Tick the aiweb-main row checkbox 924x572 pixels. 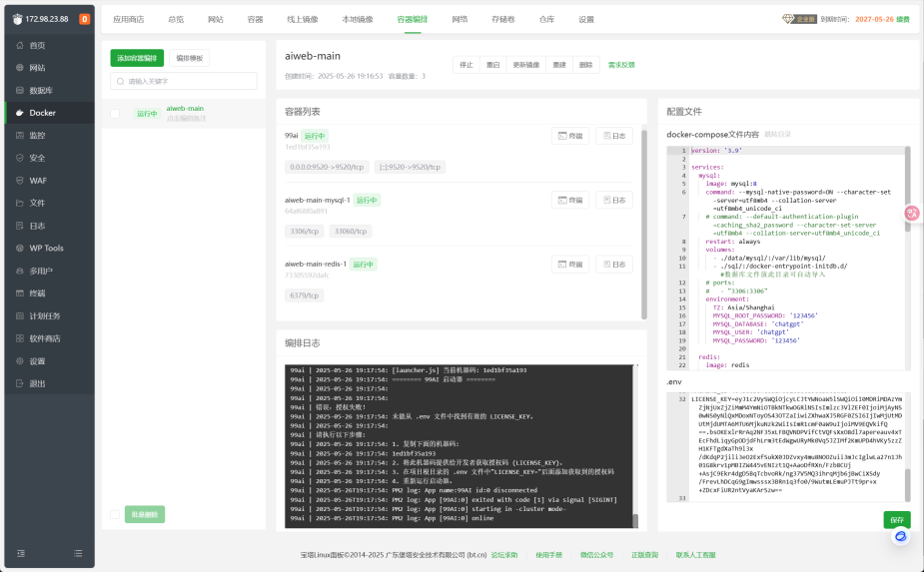115,114
